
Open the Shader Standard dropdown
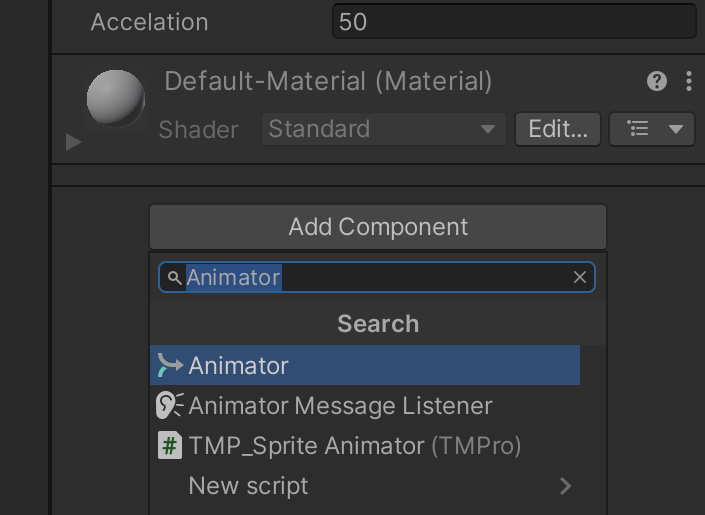coord(383,129)
